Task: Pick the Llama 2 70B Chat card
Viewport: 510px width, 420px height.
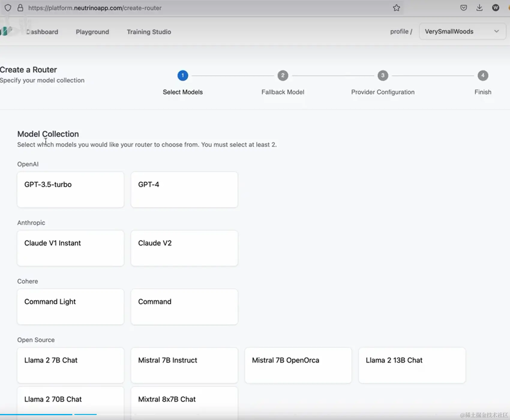Action: (70, 403)
